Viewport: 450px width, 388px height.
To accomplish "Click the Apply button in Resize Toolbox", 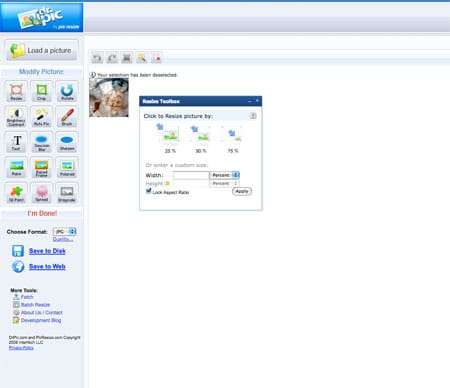I will pos(242,191).
